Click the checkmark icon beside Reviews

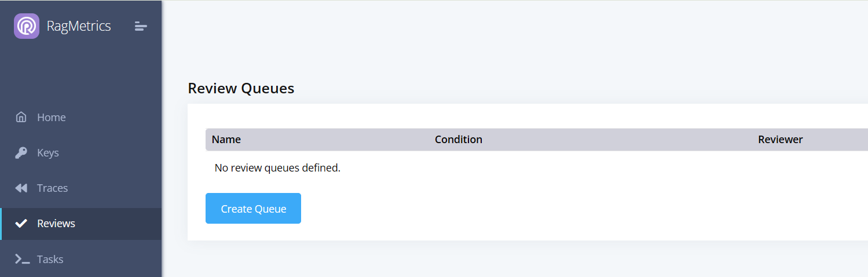(x=21, y=224)
